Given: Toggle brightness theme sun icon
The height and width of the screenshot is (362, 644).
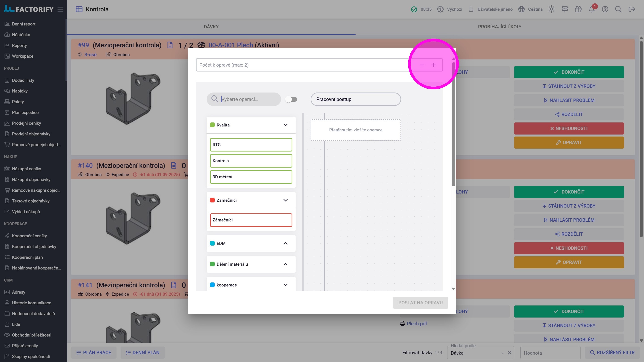Looking at the screenshot, I should (551, 9).
